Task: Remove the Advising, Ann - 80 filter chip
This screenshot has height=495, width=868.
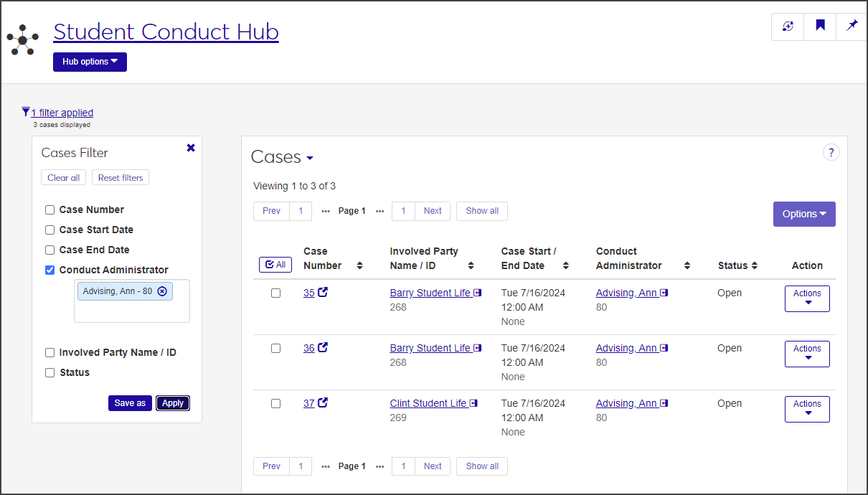Action: 162,291
